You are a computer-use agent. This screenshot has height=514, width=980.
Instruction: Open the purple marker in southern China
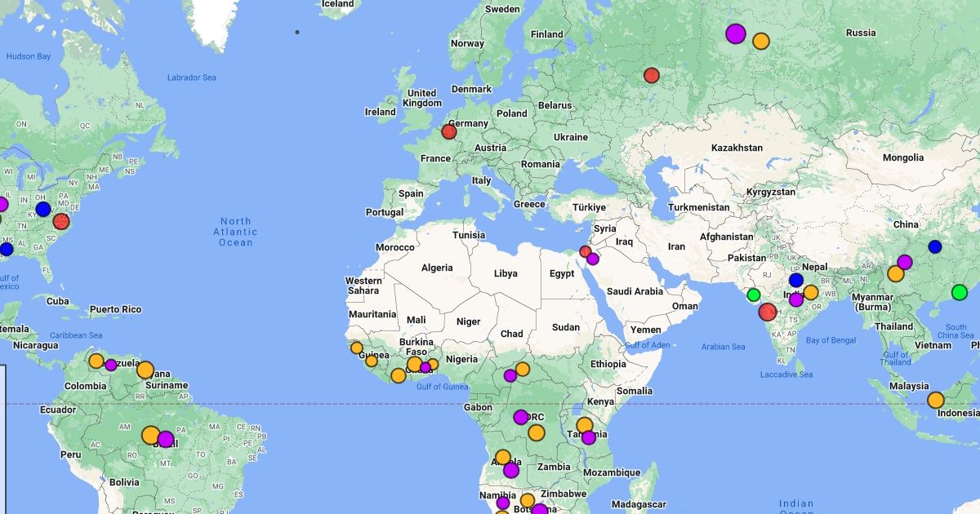(x=904, y=262)
